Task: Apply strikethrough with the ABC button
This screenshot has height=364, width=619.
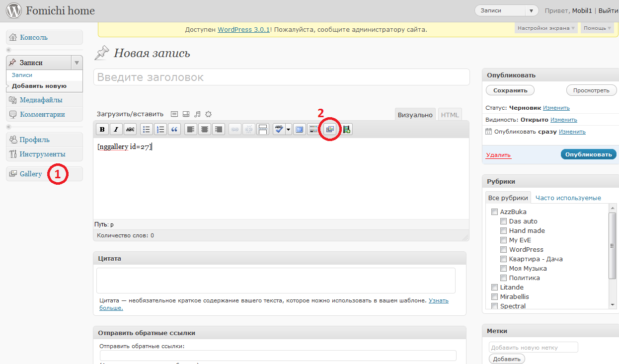Action: pos(130,129)
